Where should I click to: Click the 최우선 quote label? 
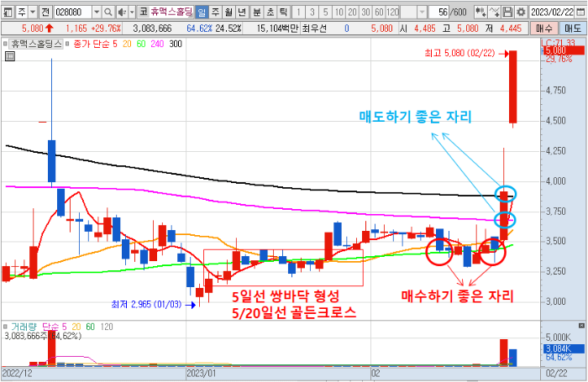tap(314, 29)
